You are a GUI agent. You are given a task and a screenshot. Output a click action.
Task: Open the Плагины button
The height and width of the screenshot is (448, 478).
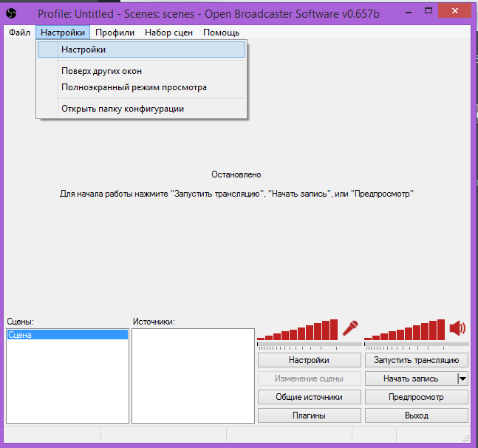pyautogui.click(x=308, y=415)
